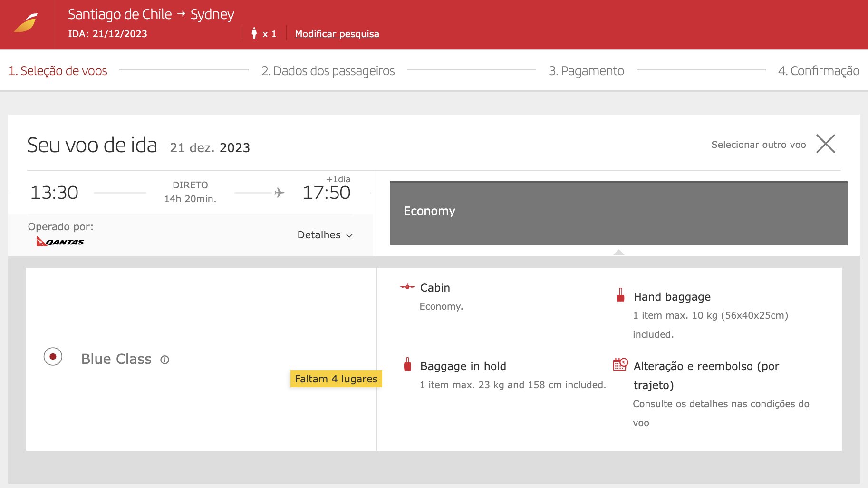This screenshot has height=488, width=868.
Task: Go to step 4 Confirmação
Action: tap(819, 71)
